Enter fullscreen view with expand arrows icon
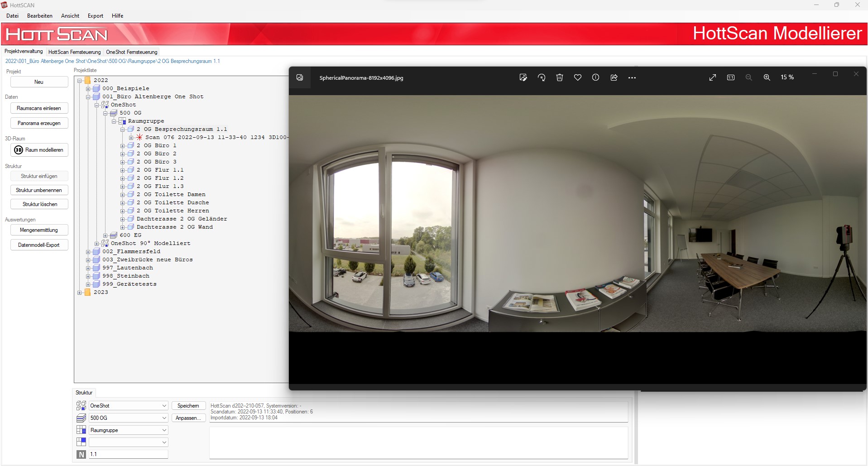The height and width of the screenshot is (466, 868). [x=712, y=77]
